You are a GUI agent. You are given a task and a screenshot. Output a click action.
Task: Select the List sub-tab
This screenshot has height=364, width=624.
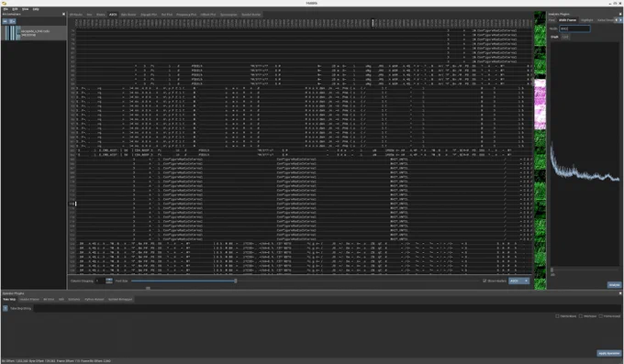(x=565, y=37)
